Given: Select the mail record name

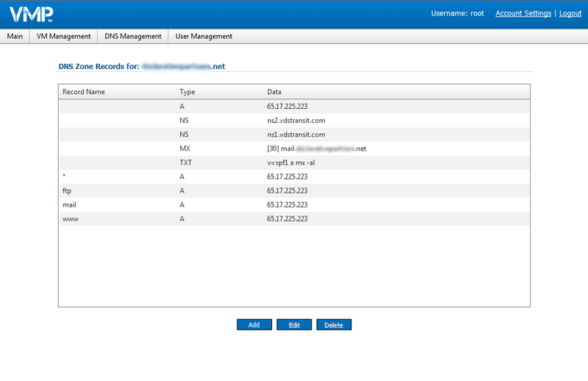Looking at the screenshot, I should click(69, 205).
